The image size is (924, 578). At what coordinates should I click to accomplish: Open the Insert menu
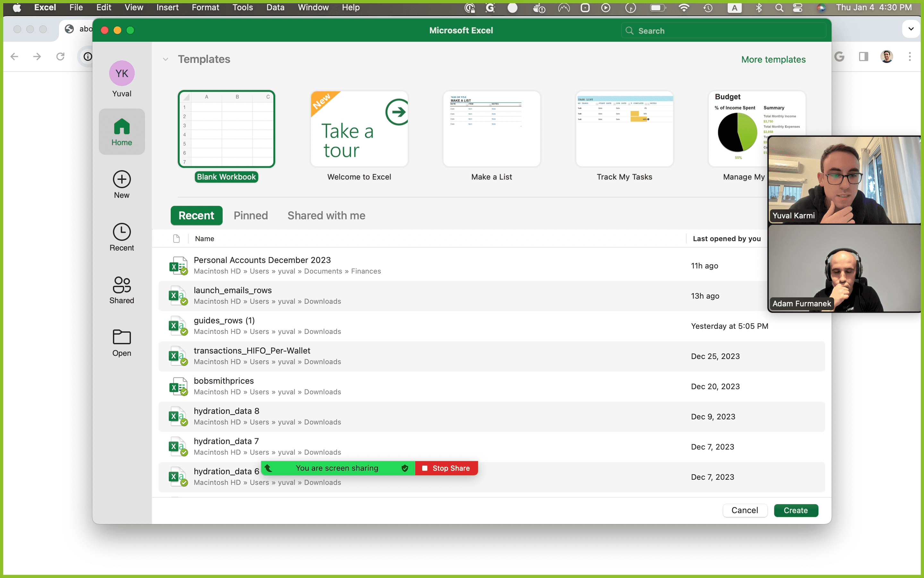tap(167, 8)
